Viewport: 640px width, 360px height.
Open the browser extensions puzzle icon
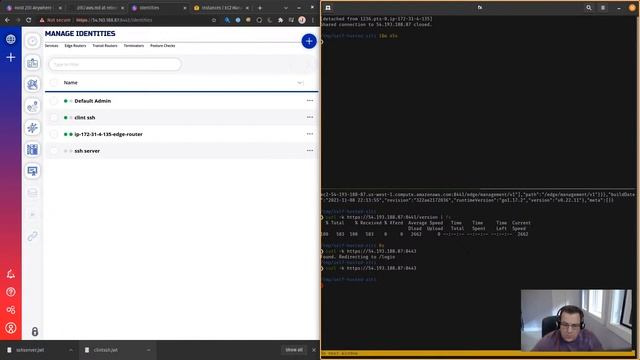(x=280, y=20)
